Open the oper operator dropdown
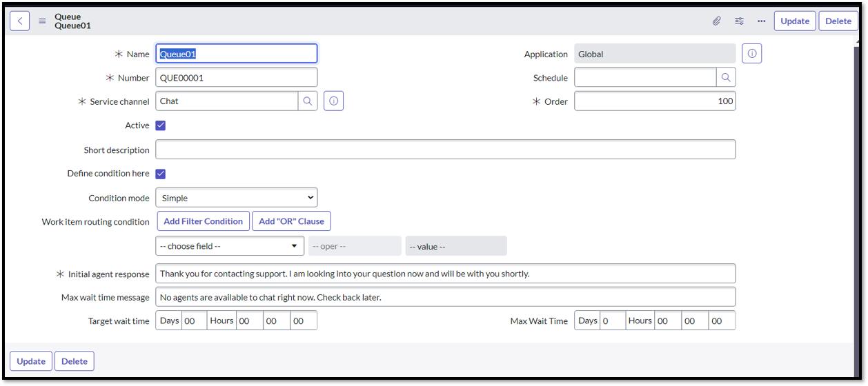 click(x=355, y=246)
